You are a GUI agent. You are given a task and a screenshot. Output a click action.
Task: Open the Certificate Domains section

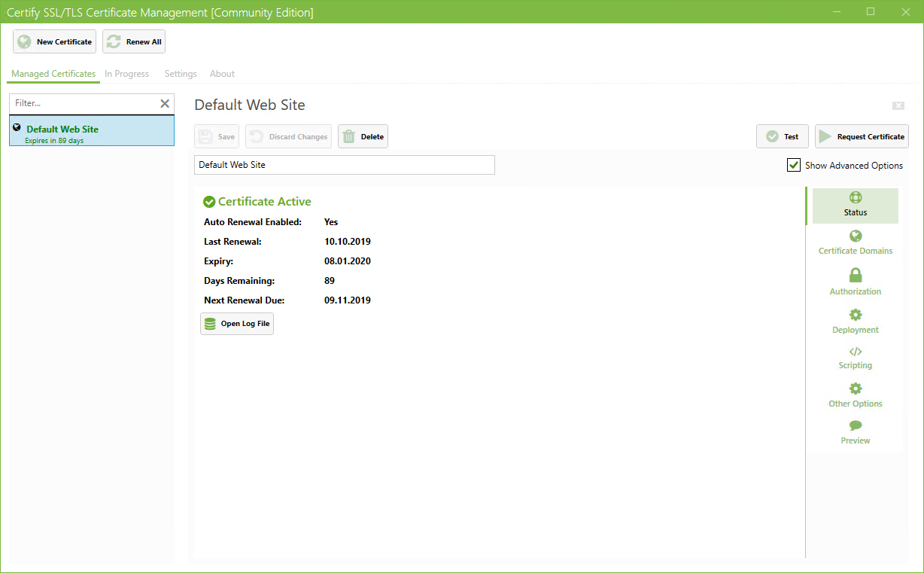point(856,243)
